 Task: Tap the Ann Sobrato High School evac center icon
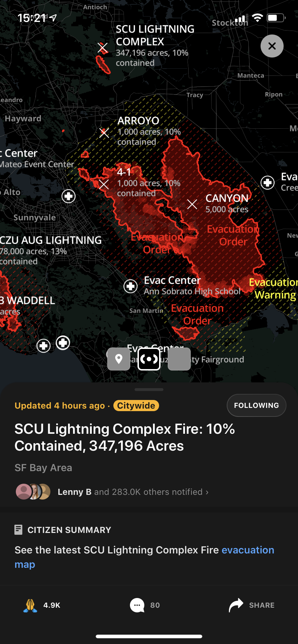coord(130,286)
